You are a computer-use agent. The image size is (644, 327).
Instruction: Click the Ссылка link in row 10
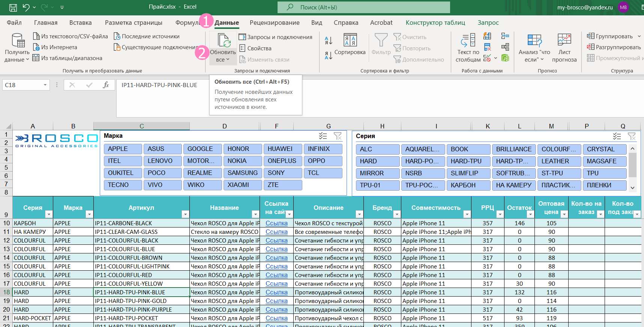(x=276, y=223)
